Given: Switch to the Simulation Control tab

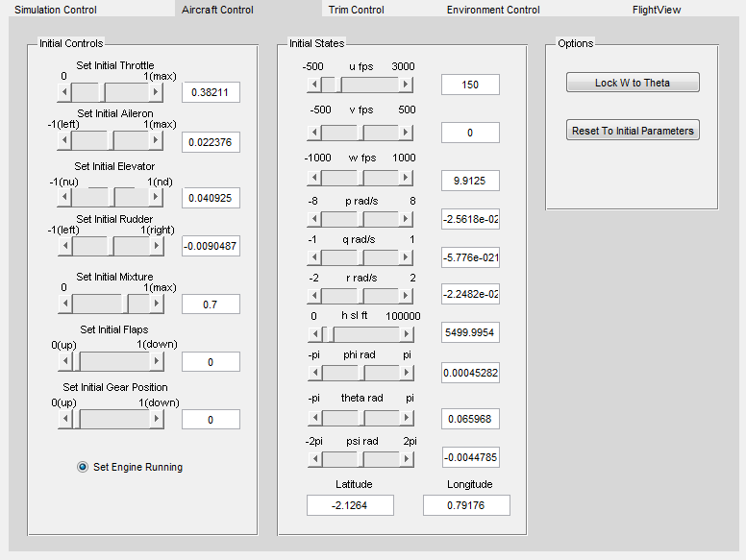Looking at the screenshot, I should (x=55, y=10).
